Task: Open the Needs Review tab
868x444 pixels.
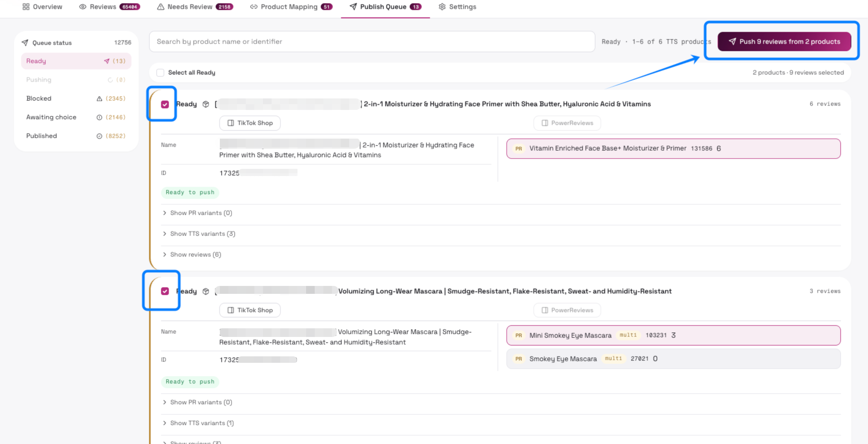Action: coord(195,7)
